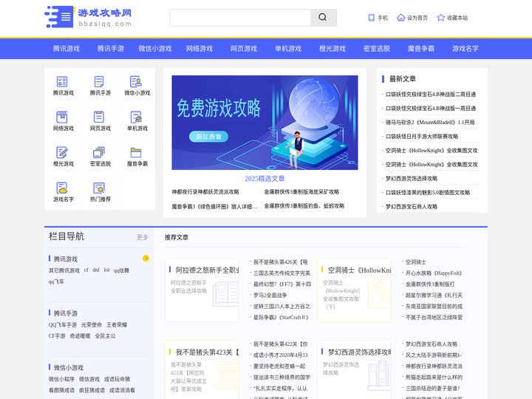
Task: Open latest article 口袋妖怪究极绿宝石4.8神战版一周目通
Action: coord(431,109)
